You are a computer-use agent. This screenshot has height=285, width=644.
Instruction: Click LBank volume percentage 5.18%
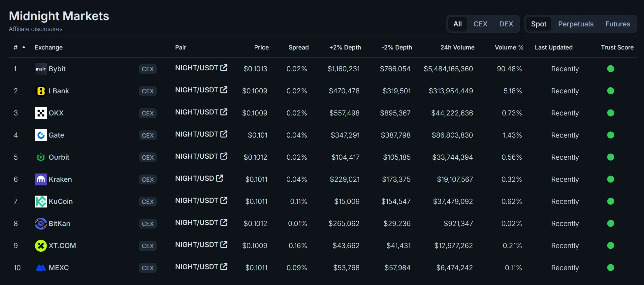point(513,91)
